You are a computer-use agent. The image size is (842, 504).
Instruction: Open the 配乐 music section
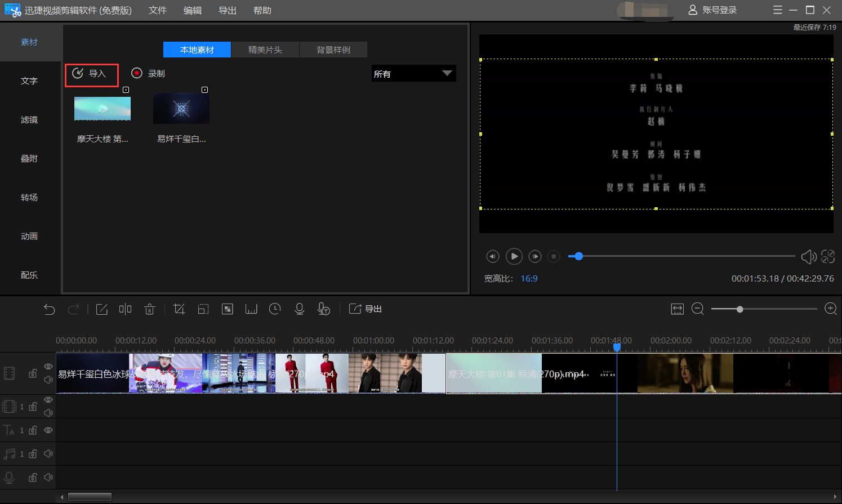click(29, 275)
